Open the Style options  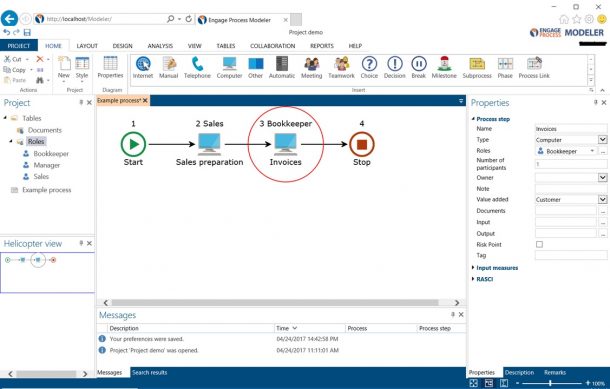coord(82,68)
